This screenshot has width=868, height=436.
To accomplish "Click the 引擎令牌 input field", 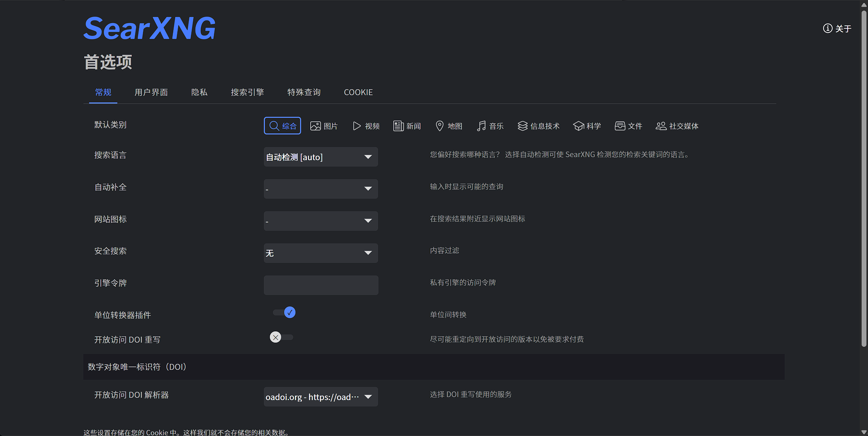I will (x=321, y=285).
